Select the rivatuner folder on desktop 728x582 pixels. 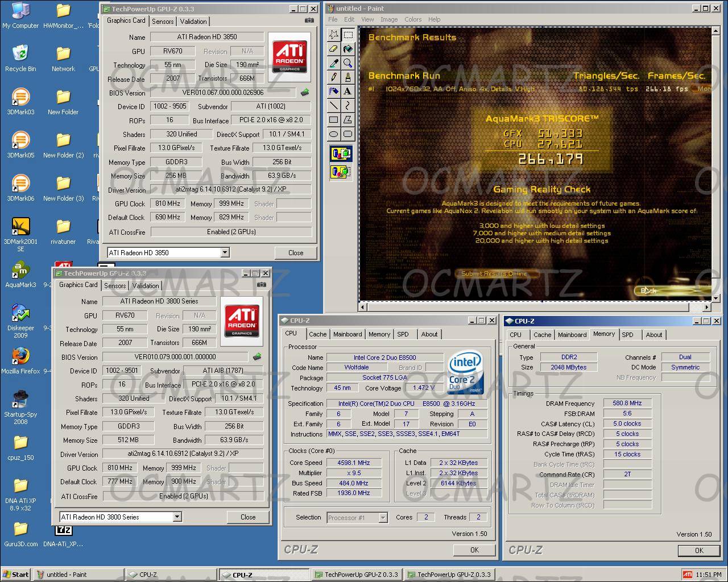coord(63,231)
